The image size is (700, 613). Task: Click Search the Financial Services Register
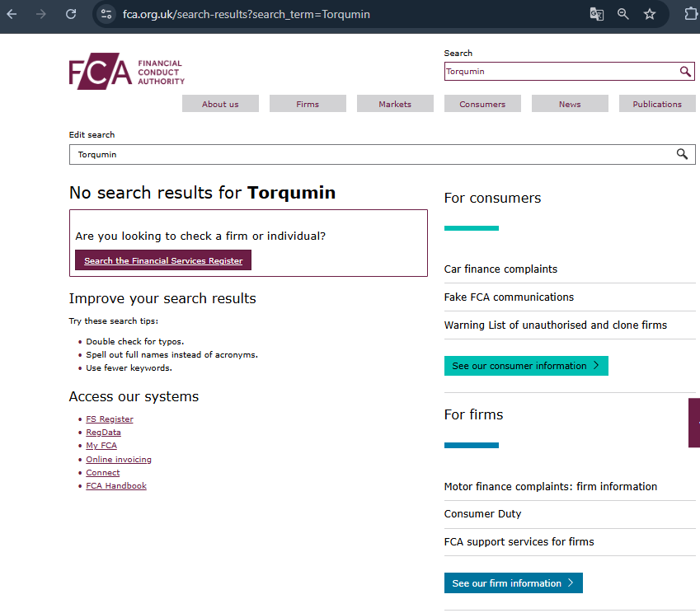coord(163,260)
